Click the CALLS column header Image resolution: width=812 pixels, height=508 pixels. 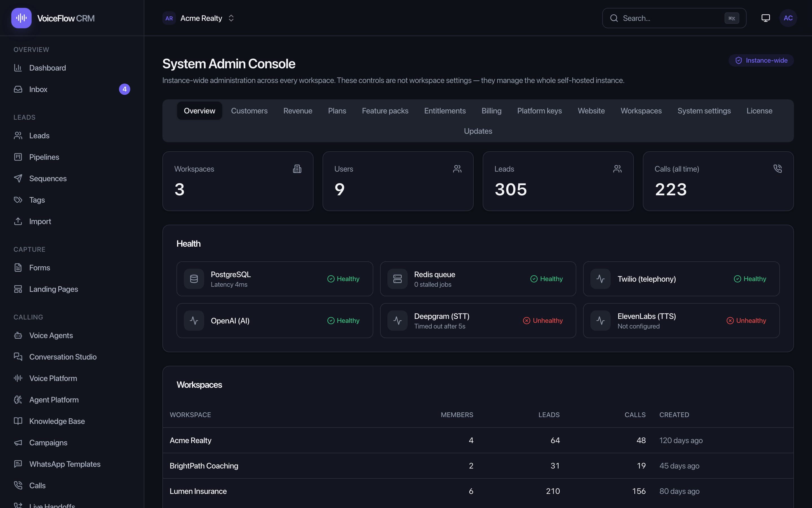[x=635, y=415]
